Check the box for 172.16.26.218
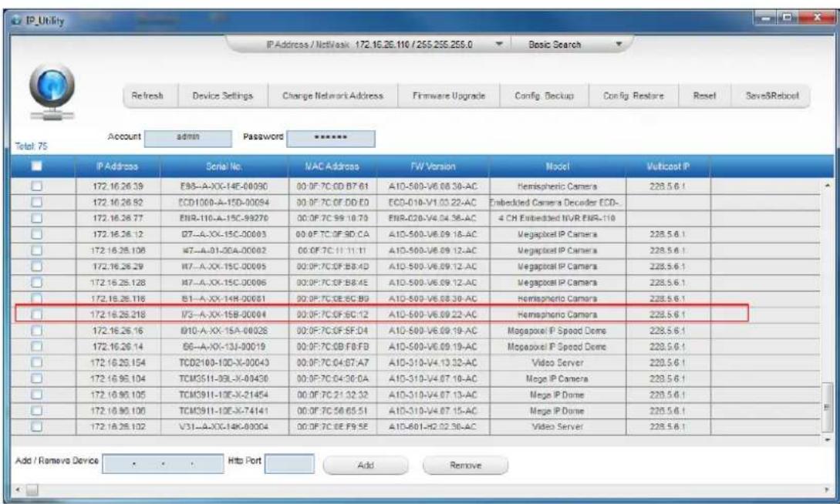The height and width of the screenshot is (504, 840). coord(36,314)
